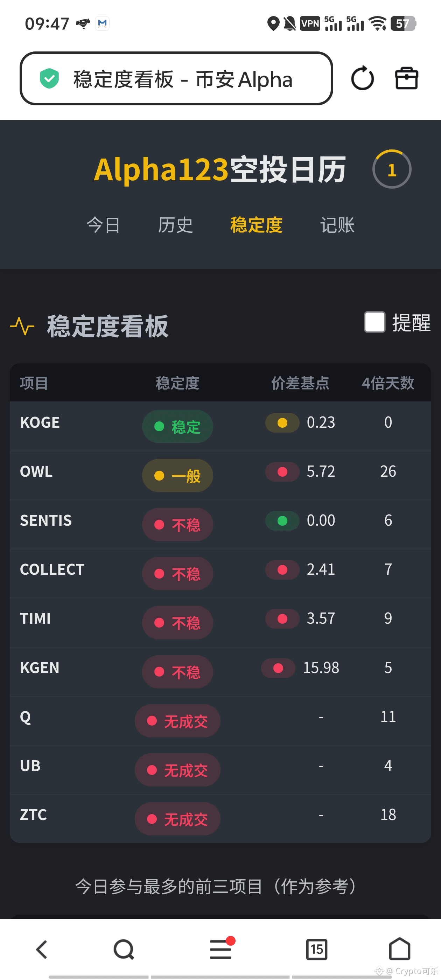Open browser search icon
Image resolution: width=441 pixels, height=980 pixels.
[124, 949]
